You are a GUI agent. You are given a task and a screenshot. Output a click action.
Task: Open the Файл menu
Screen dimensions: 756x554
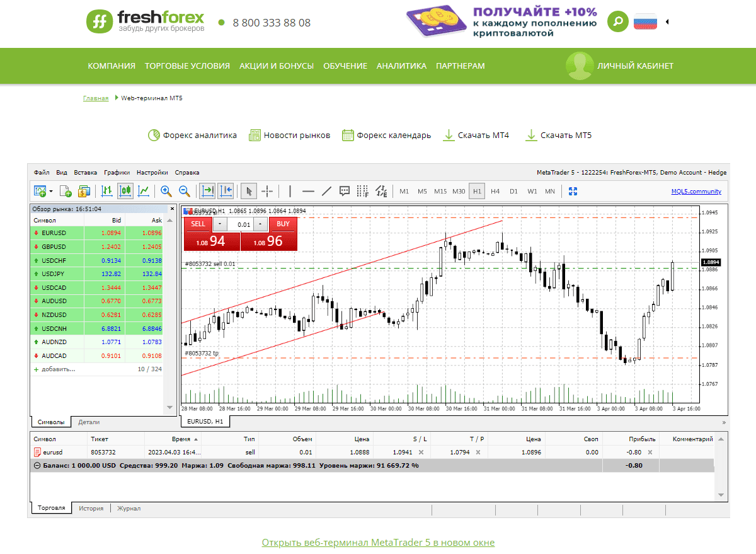(x=42, y=172)
